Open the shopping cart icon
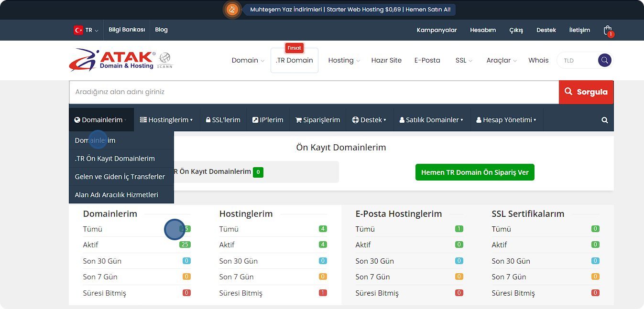 click(x=608, y=30)
